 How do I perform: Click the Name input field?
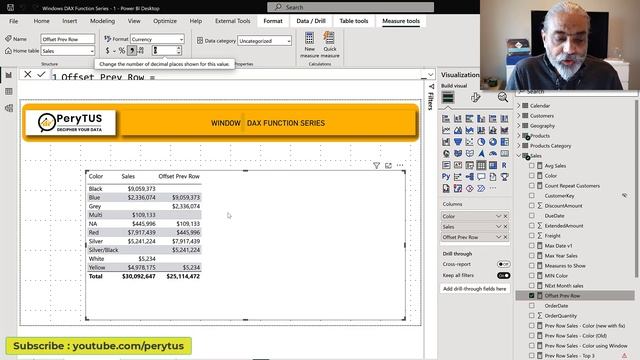point(68,39)
